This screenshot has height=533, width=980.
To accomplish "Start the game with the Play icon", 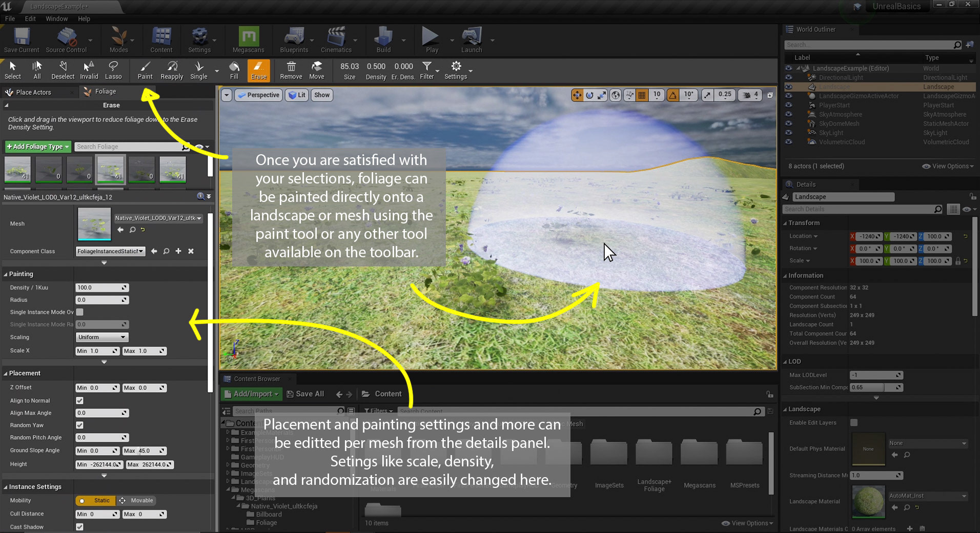I will pyautogui.click(x=432, y=40).
